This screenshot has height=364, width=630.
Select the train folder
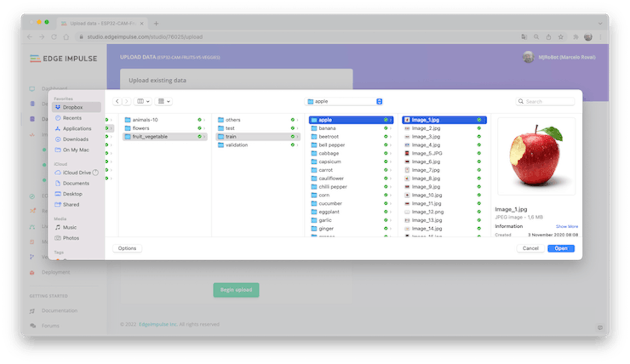click(x=258, y=137)
